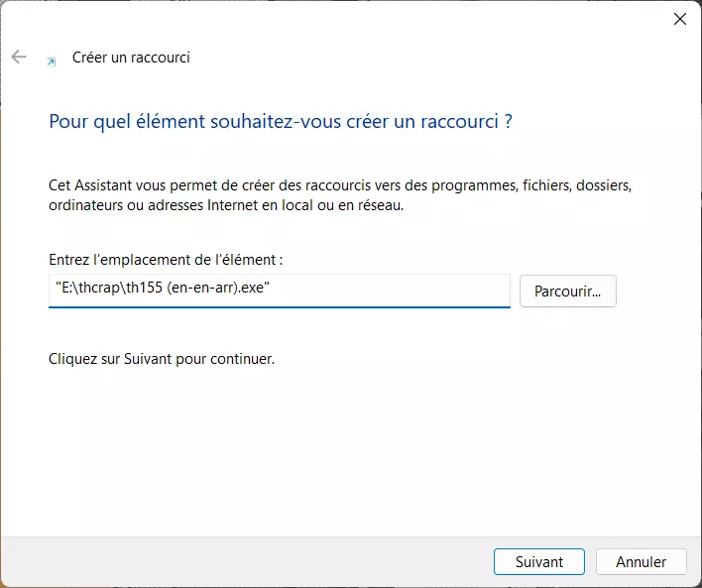Cancel the wizard with Annuler
Viewport: 702px width, 588px height.
pos(641,561)
